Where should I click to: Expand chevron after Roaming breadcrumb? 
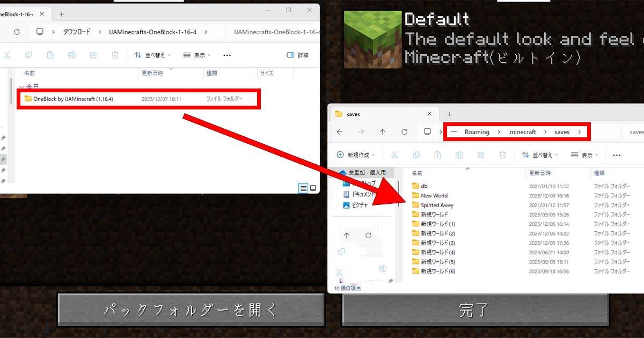pos(499,132)
